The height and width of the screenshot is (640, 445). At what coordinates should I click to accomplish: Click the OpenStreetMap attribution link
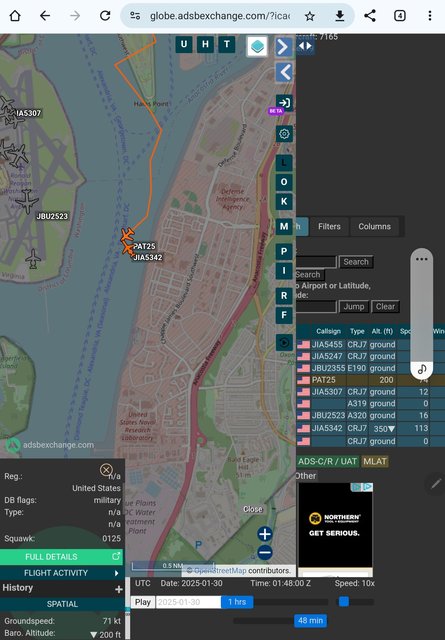(220, 571)
